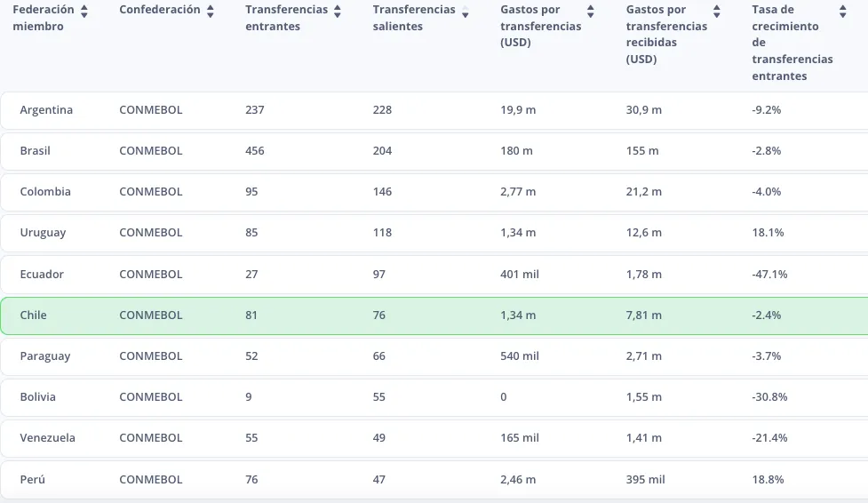Sort by Gastos por transferencias recibidas arrows
Image resolution: width=868 pixels, height=503 pixels.
point(717,11)
